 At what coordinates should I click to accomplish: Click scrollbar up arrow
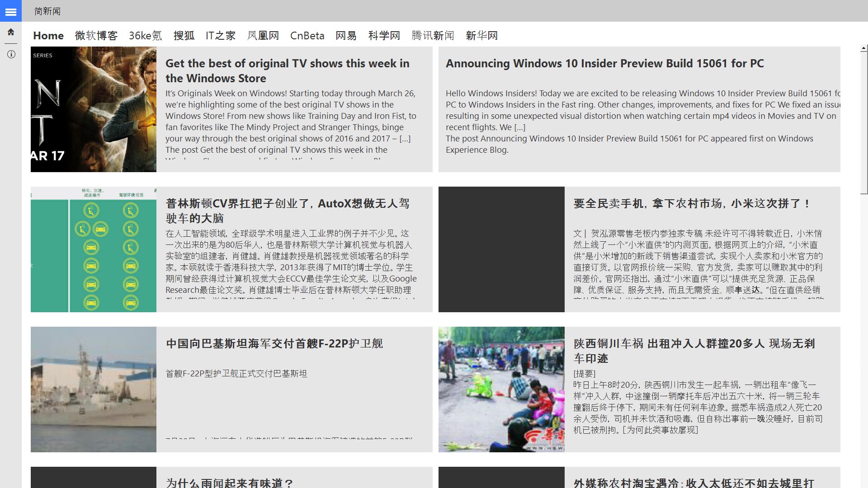pyautogui.click(x=863, y=48)
